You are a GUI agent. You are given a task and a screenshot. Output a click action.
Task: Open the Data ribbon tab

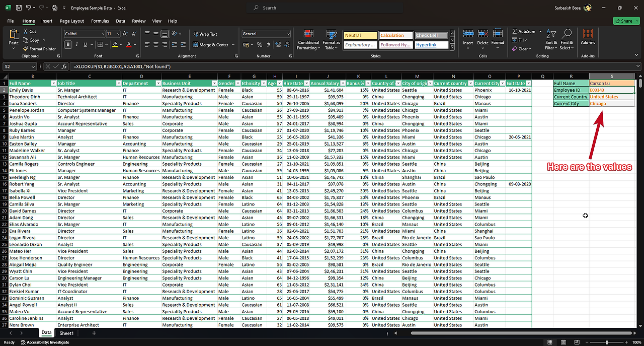pyautogui.click(x=120, y=21)
